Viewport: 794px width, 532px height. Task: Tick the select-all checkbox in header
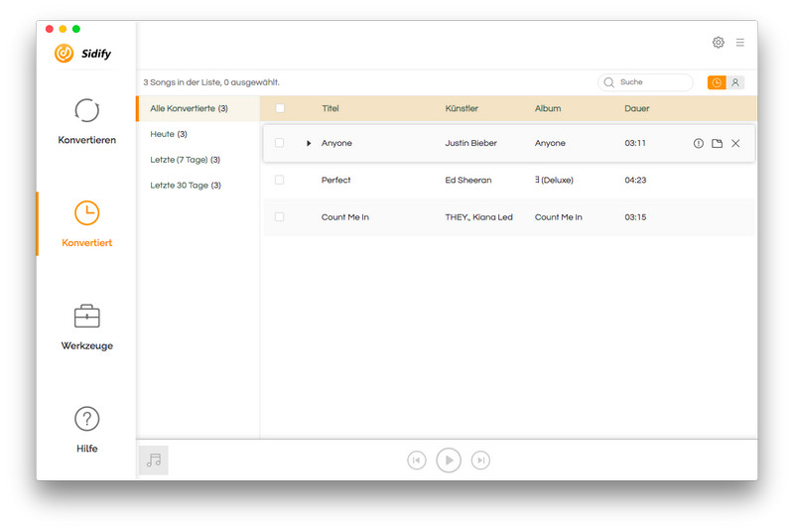280,108
